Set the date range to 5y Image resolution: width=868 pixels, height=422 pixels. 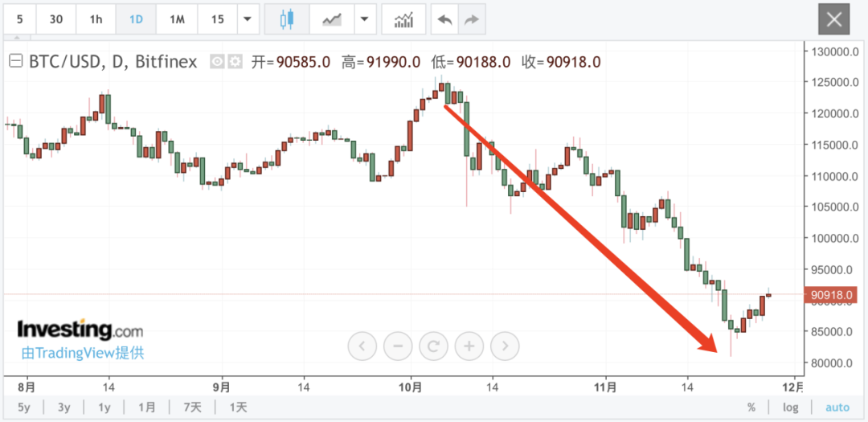tap(24, 407)
